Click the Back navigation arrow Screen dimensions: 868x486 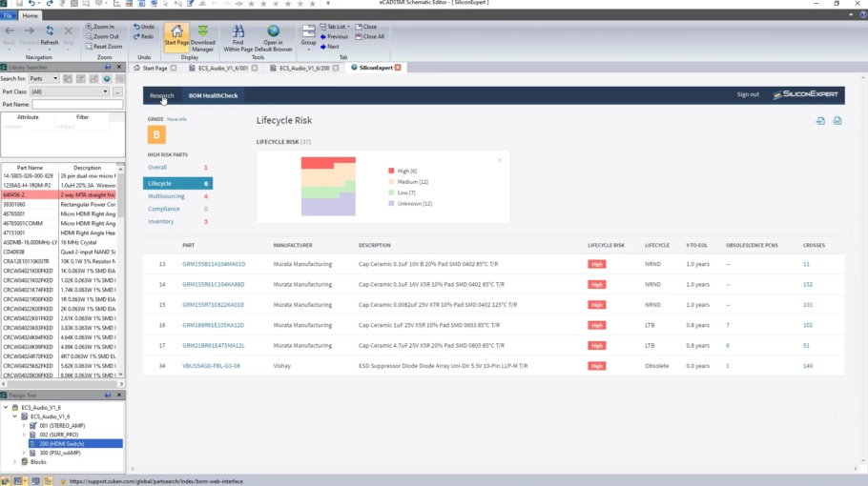[10, 31]
